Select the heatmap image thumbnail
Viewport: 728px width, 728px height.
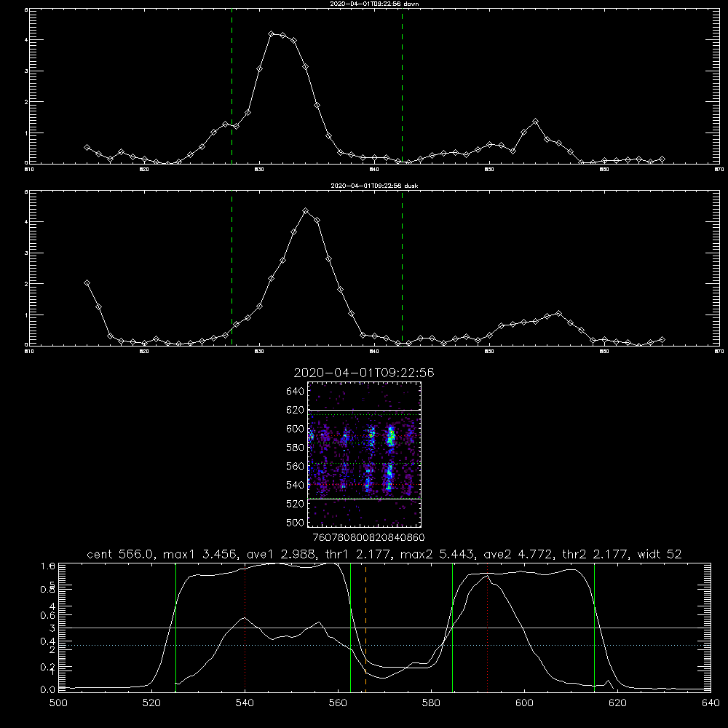tap(364, 454)
